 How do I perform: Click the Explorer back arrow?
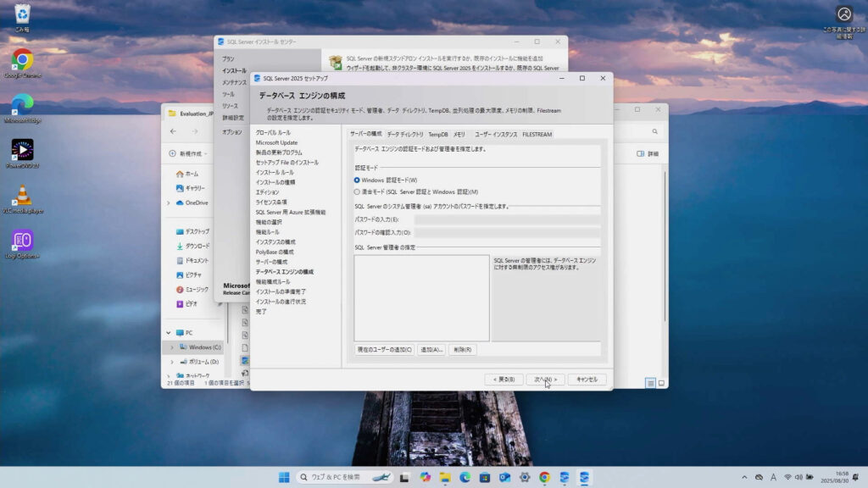click(x=173, y=131)
